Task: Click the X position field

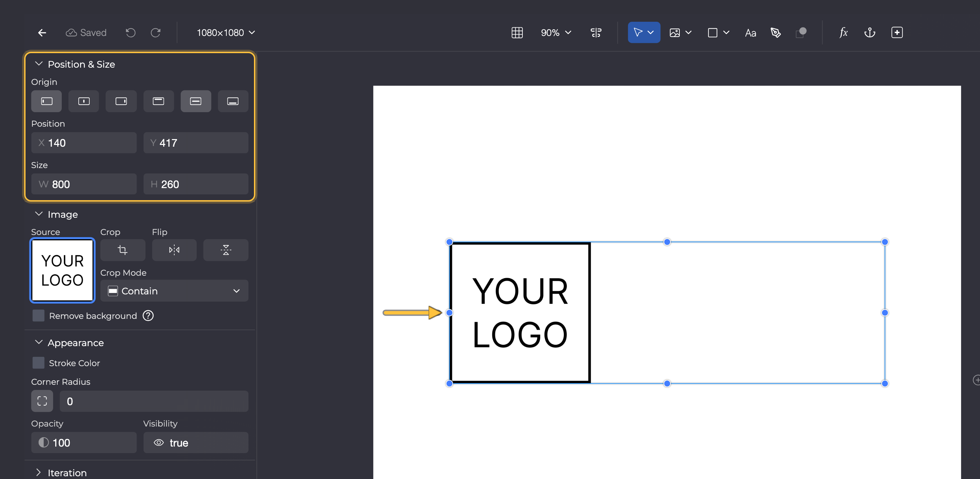Action: click(x=84, y=143)
